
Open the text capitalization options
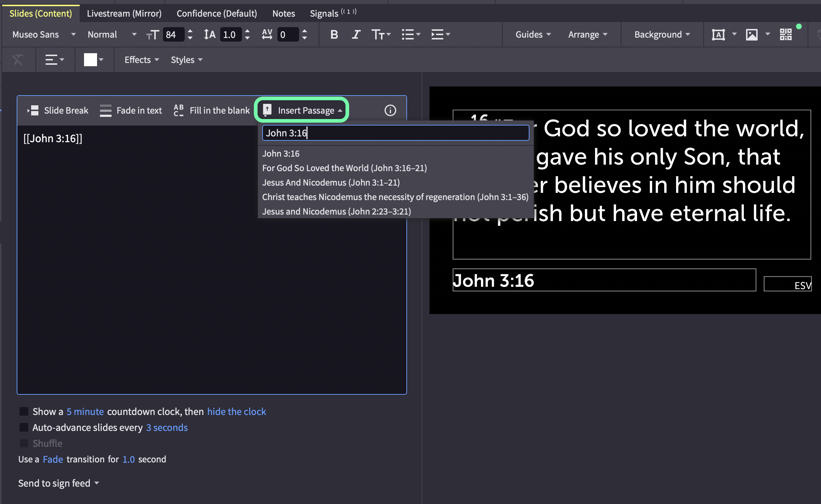[x=381, y=34]
